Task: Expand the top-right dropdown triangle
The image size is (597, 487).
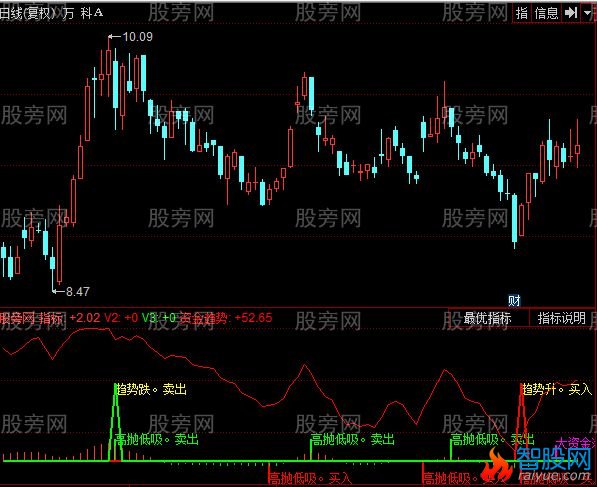Action: click(x=587, y=13)
